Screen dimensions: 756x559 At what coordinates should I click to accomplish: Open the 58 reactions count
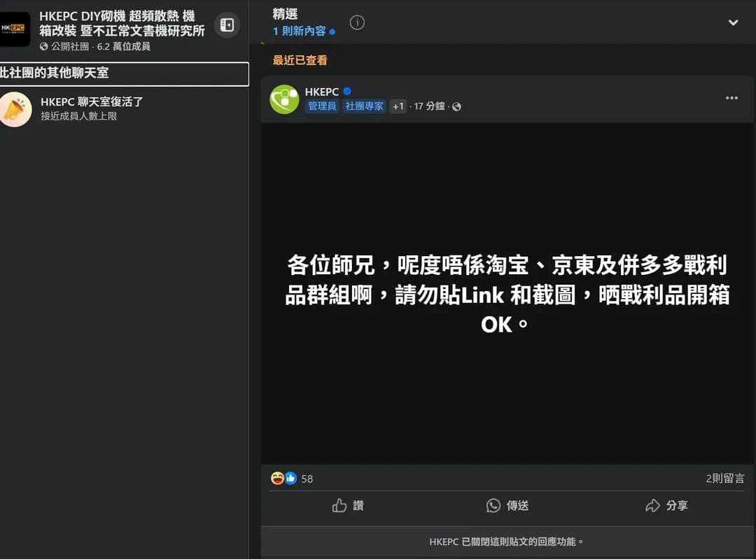click(307, 479)
